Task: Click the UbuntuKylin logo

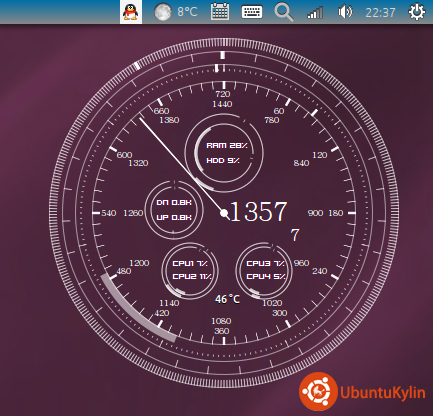Action: 362,392
